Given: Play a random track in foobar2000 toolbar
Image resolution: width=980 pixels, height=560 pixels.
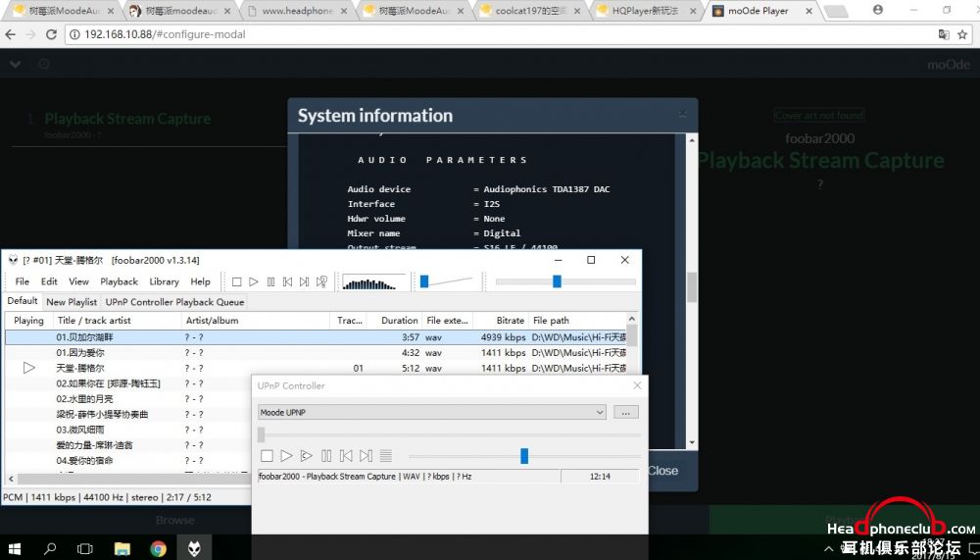Looking at the screenshot, I should pyautogui.click(x=321, y=282).
